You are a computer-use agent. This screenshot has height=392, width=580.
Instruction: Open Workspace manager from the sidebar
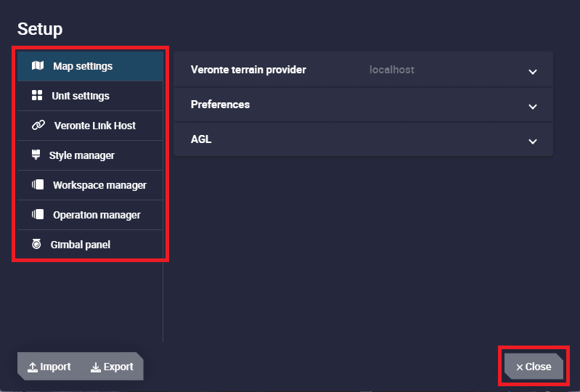(x=90, y=185)
